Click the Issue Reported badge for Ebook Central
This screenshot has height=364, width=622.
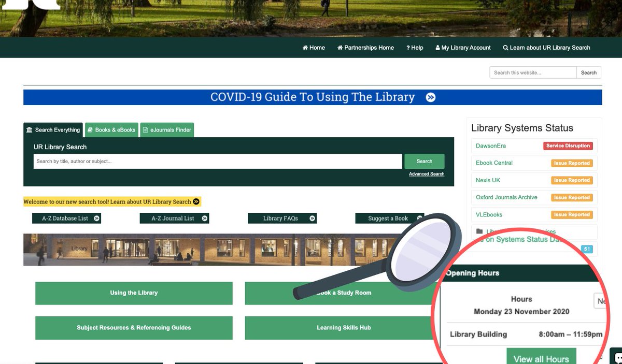point(572,163)
